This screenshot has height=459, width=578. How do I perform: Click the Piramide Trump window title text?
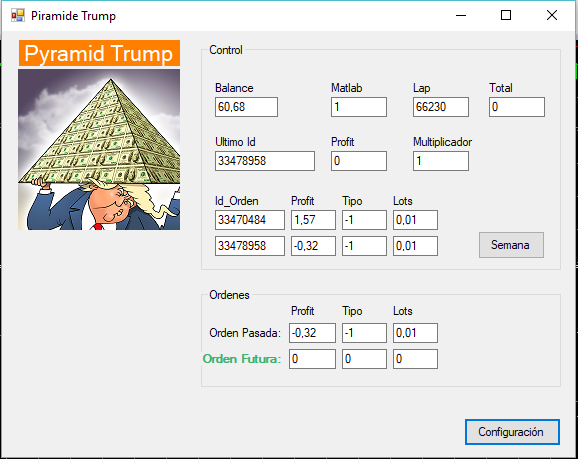73,16
